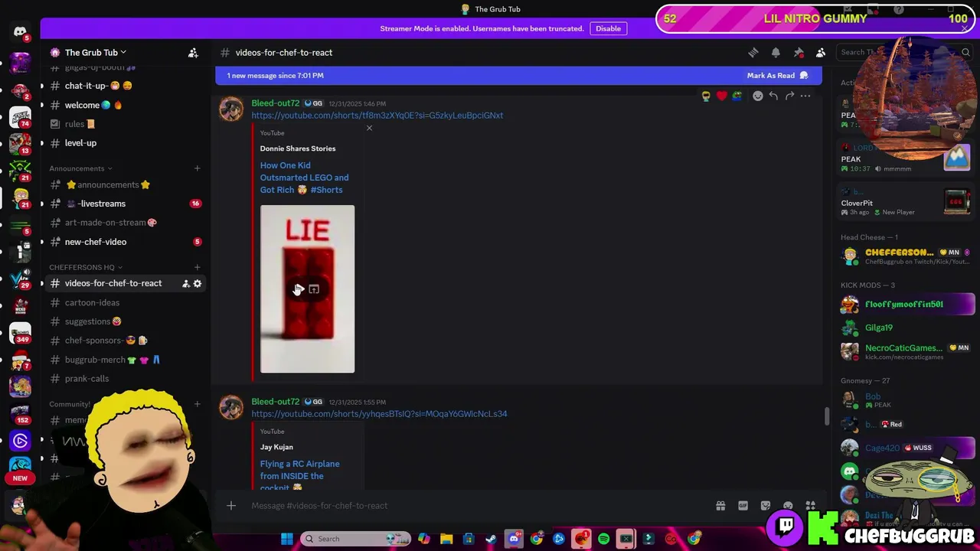Open Windows Start menu
The image size is (980, 551).
click(x=287, y=539)
